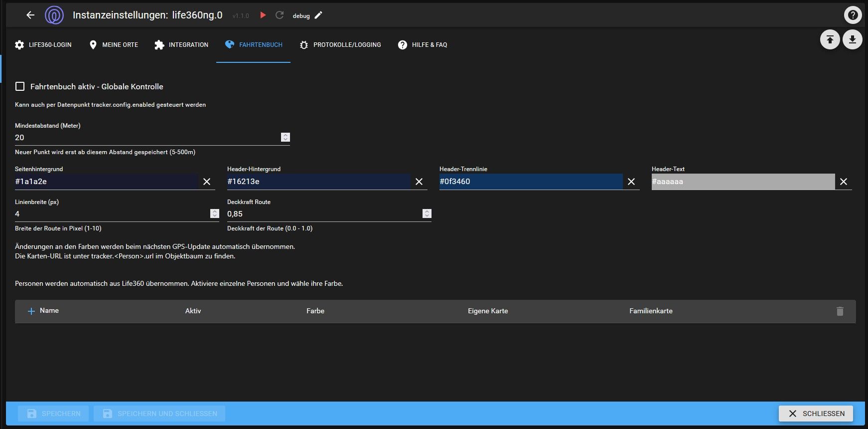Start the instance with play icon
Image resolution: width=868 pixels, height=429 pixels.
pos(263,15)
